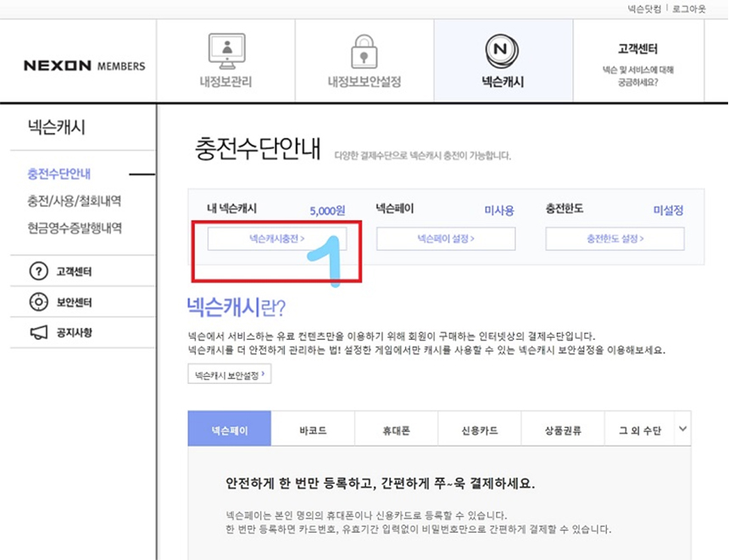This screenshot has height=560, width=729.
Task: Switch to the 휴대폰 payment tab
Action: pyautogui.click(x=396, y=429)
